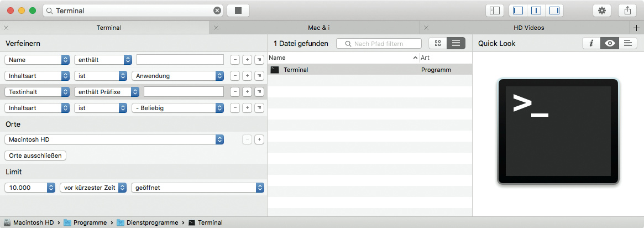The width and height of the screenshot is (644, 228).
Task: Show Quick Look text content view
Action: (x=627, y=43)
